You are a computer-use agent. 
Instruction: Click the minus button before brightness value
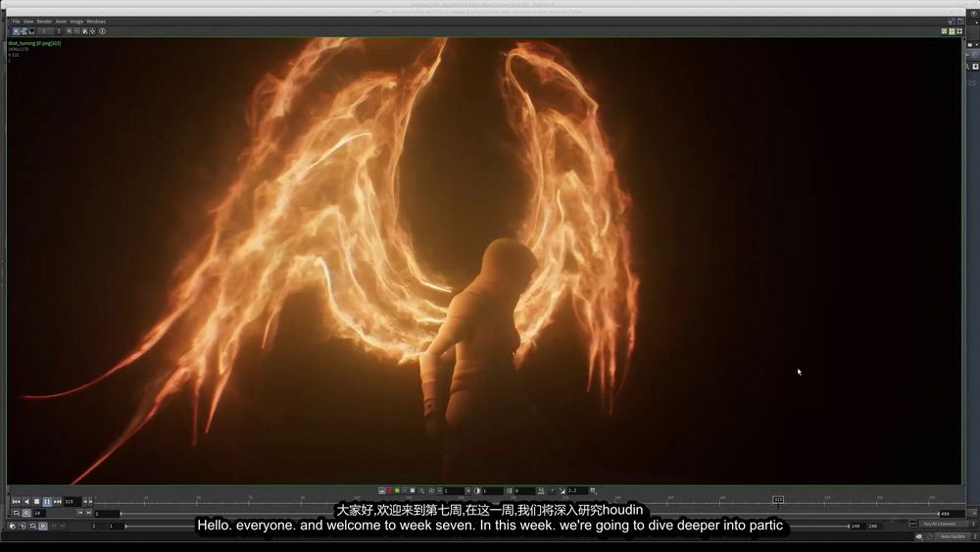440,491
